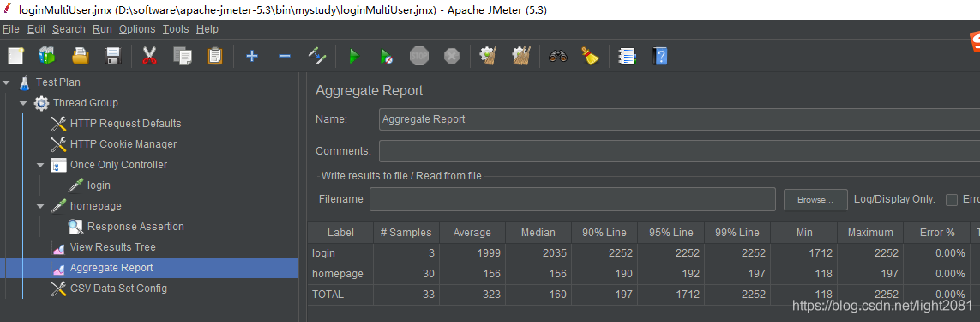The image size is (980, 322).
Task: Open the Help menu
Action: [207, 29]
